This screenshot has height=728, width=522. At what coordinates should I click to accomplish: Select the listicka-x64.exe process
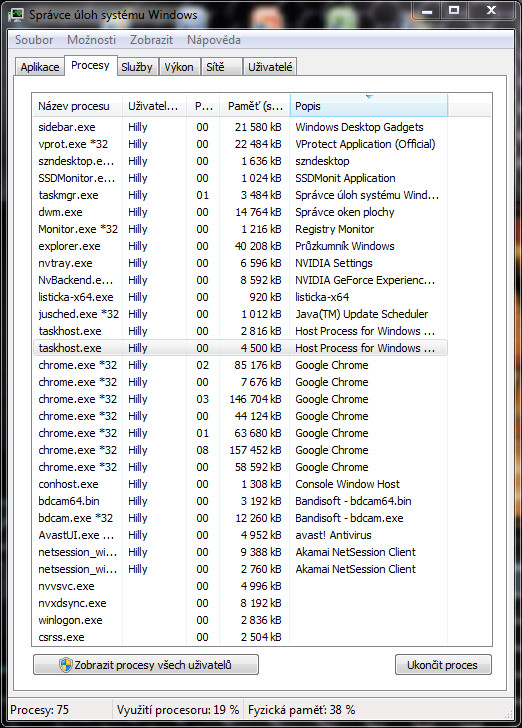pos(240,297)
